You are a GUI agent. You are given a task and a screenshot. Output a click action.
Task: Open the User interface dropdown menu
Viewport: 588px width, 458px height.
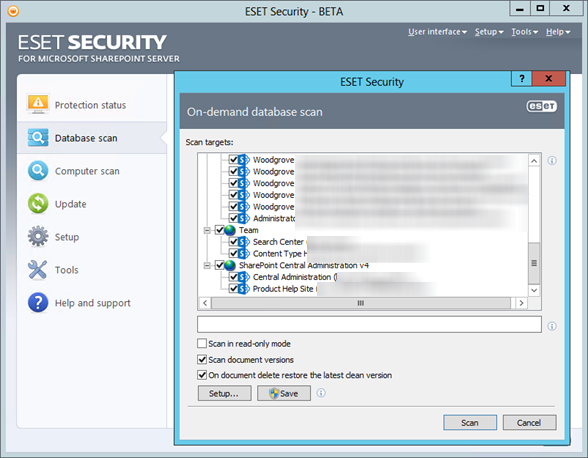pos(437,32)
